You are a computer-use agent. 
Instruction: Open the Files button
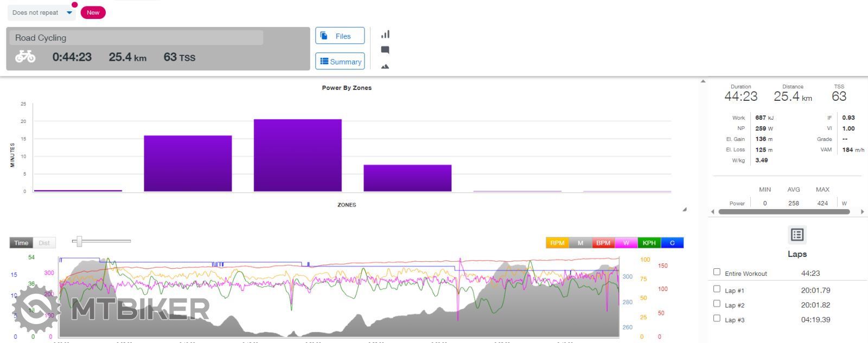[x=340, y=36]
